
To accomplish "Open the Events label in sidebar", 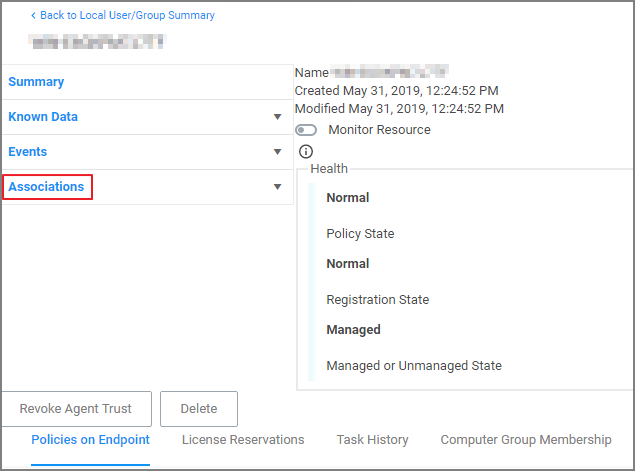I will 28,152.
